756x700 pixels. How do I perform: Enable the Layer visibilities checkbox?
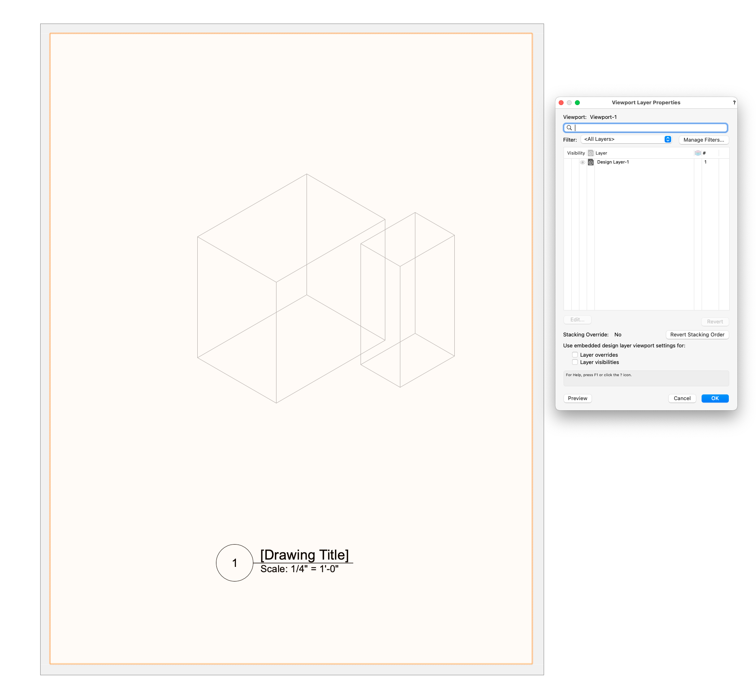pos(575,362)
